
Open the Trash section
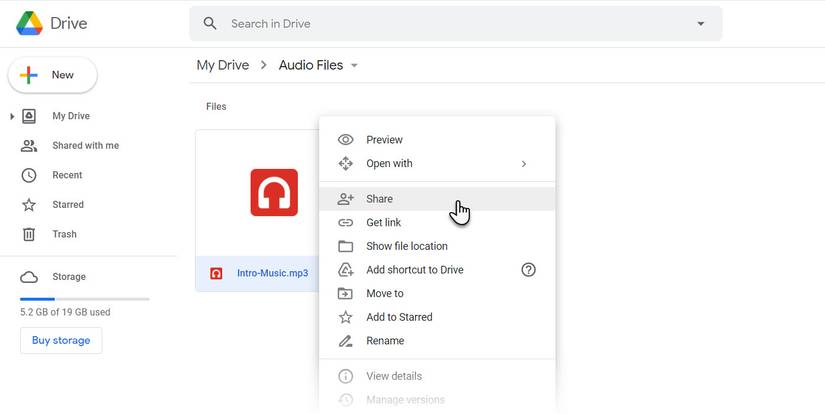(x=64, y=234)
